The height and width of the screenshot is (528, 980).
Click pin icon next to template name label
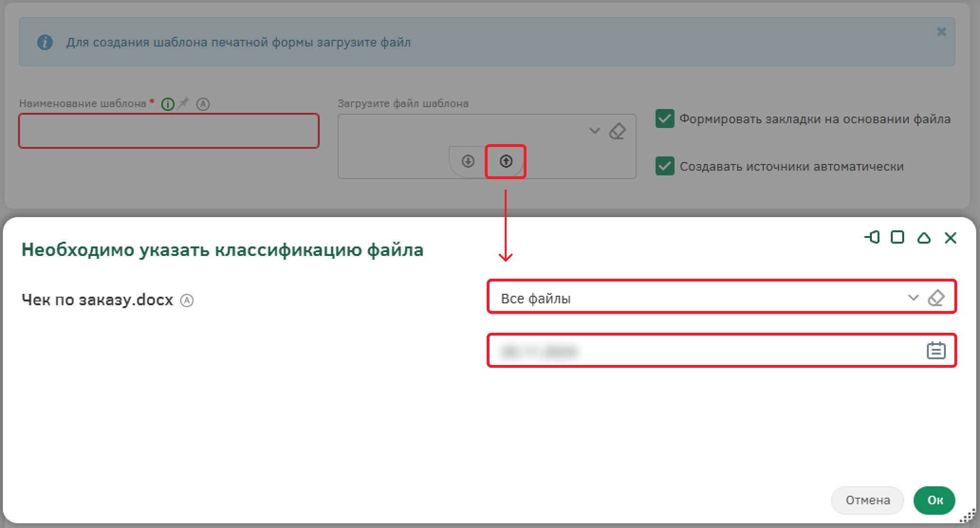click(x=183, y=103)
